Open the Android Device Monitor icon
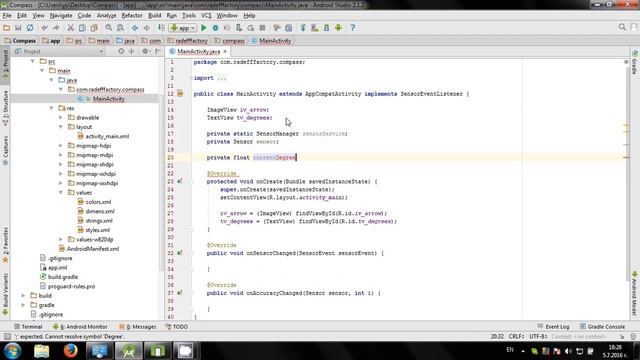Image resolution: width=640 pixels, height=360 pixels. [x=338, y=28]
